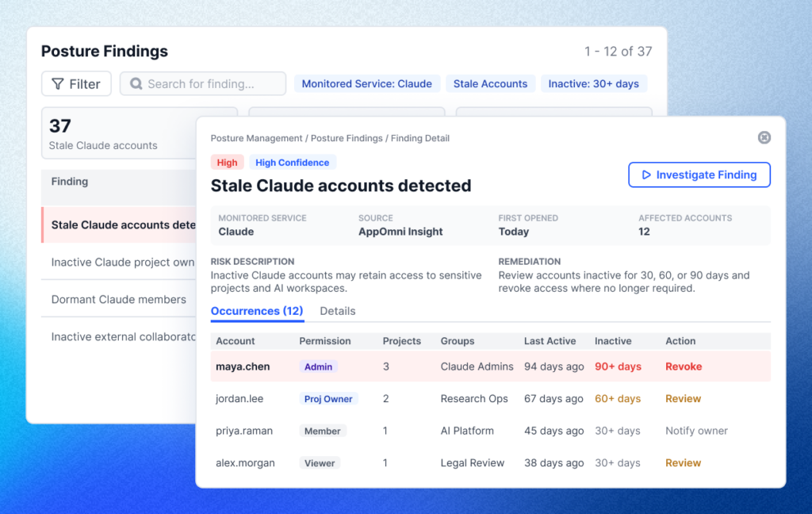The width and height of the screenshot is (812, 514).
Task: Click the High severity badge
Action: (x=227, y=162)
